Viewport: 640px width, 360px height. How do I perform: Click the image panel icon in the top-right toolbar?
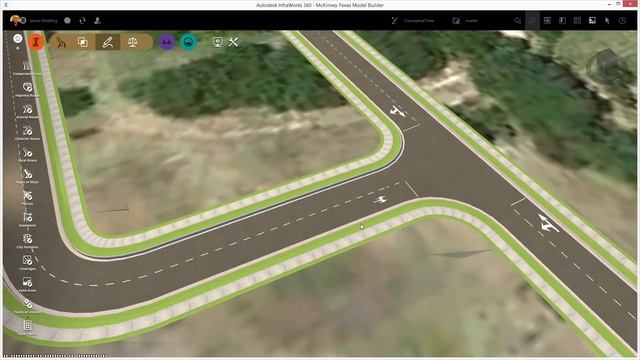coord(547,20)
